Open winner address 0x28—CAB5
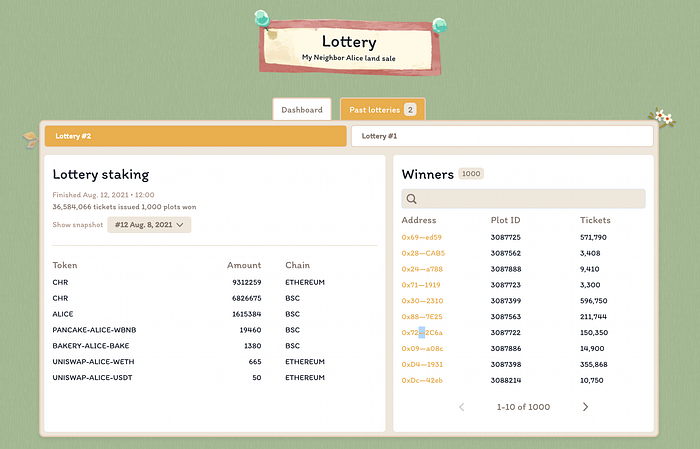Screen dimensions: 700x449 pyautogui.click(x=423, y=253)
